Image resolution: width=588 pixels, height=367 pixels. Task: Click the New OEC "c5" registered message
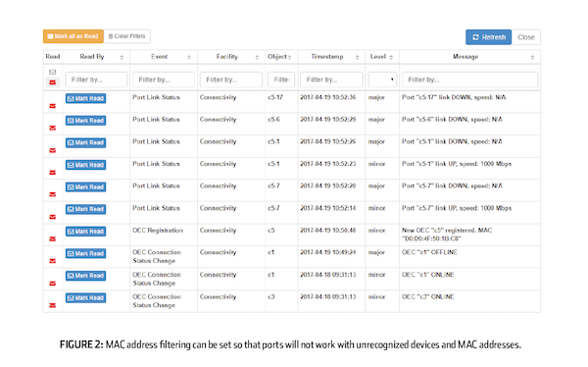click(447, 235)
